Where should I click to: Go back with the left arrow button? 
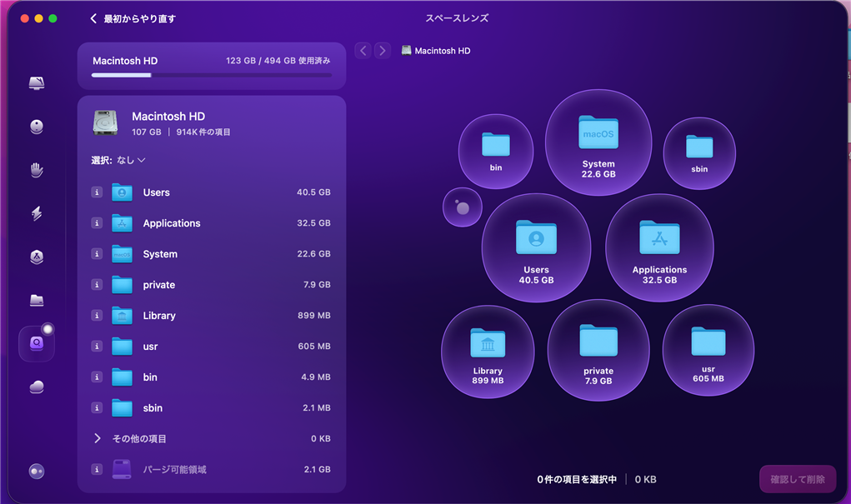tap(363, 51)
